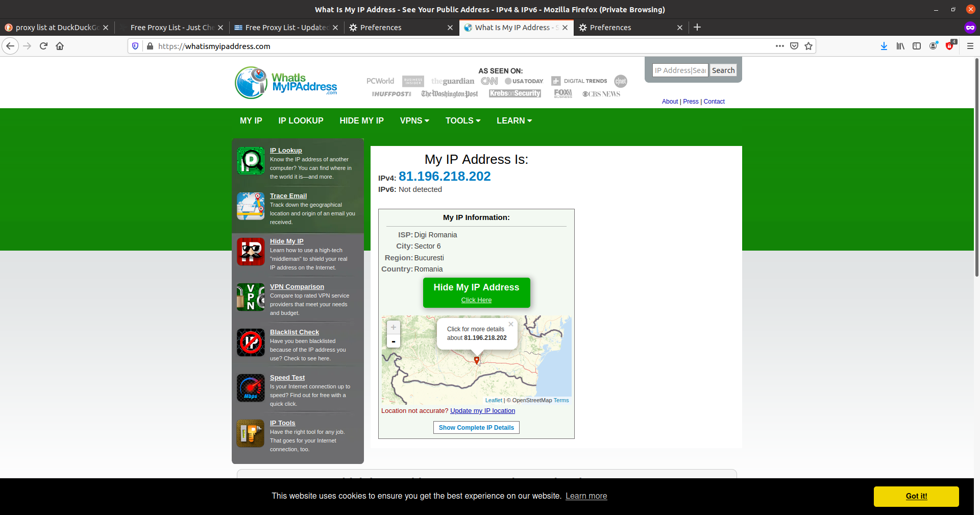Select the HIDE MY IP menu item
The width and height of the screenshot is (980, 515).
(361, 121)
